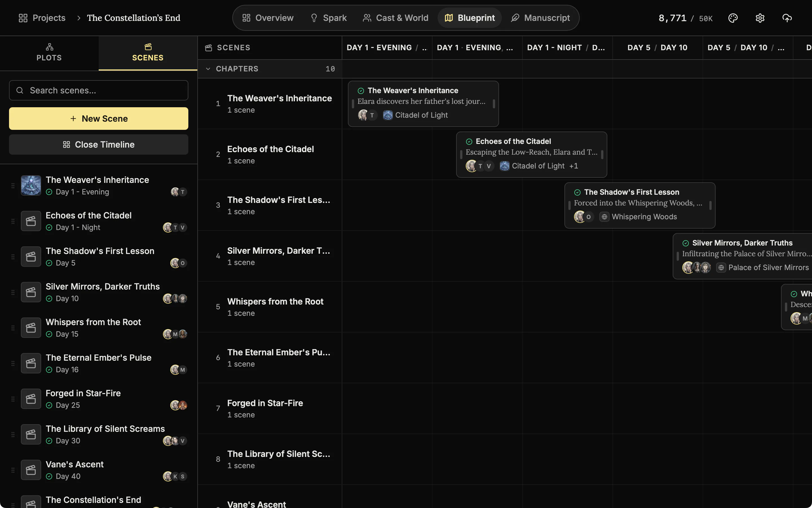Click drag handle of The Weaver's Inheritance scene
The height and width of the screenshot is (508, 812).
pos(13,185)
